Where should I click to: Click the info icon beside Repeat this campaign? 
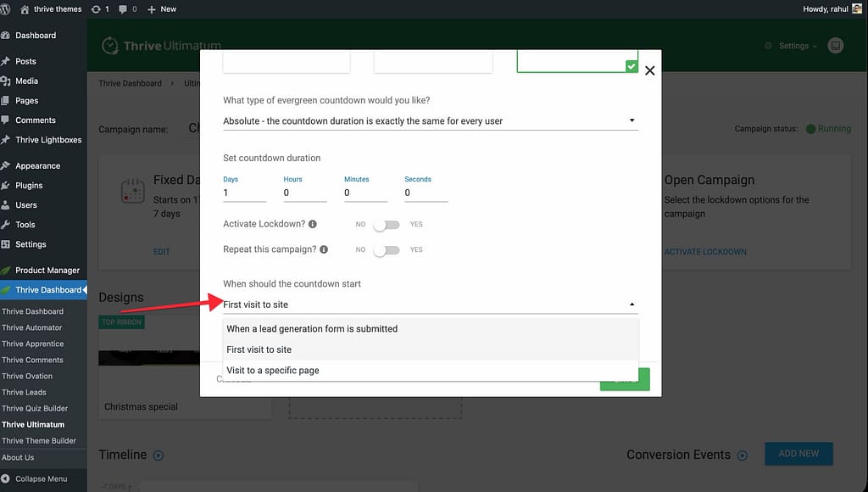323,250
